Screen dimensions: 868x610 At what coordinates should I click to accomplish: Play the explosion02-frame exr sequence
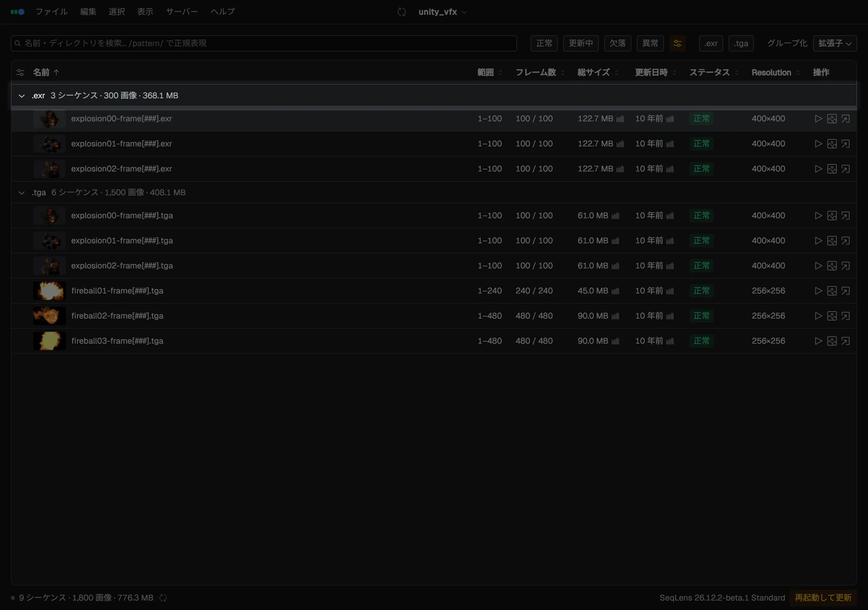pos(818,168)
